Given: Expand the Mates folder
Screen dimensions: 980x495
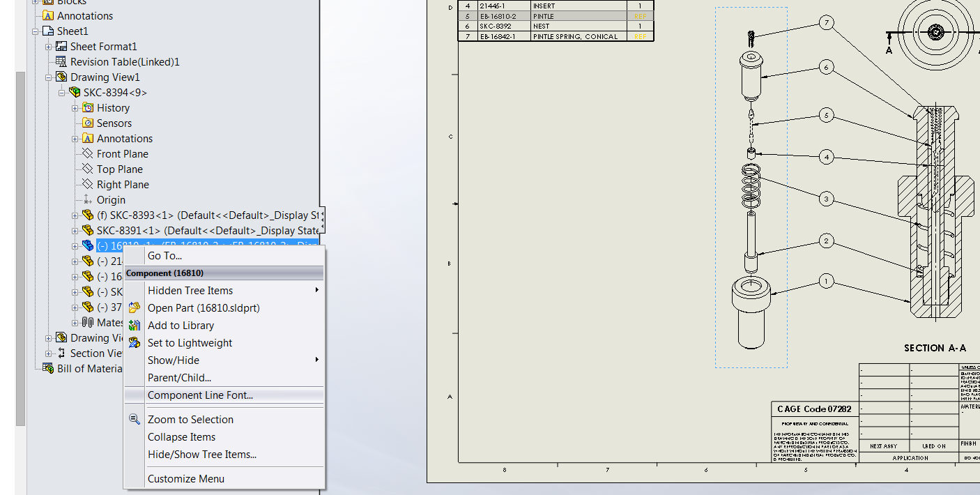Looking at the screenshot, I should click(x=75, y=322).
